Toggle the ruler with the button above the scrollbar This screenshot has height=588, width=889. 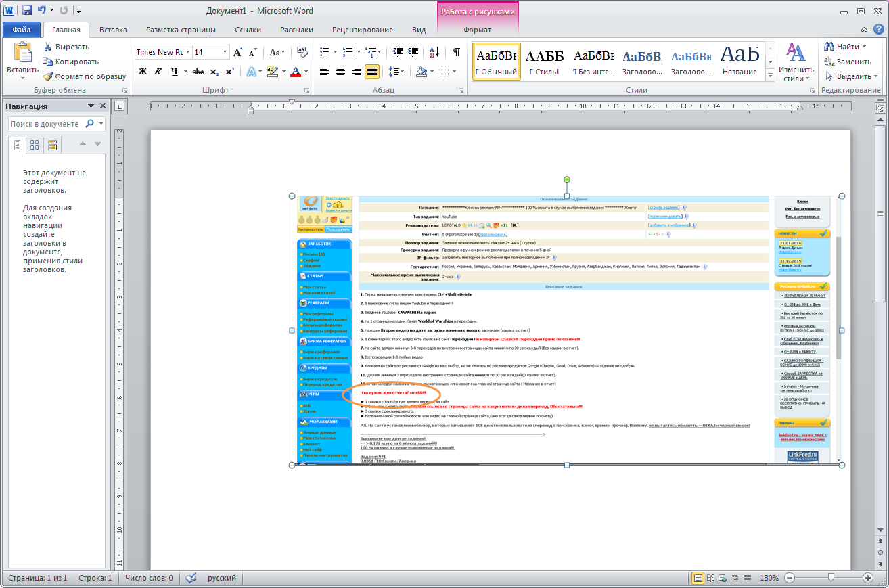pos(880,107)
